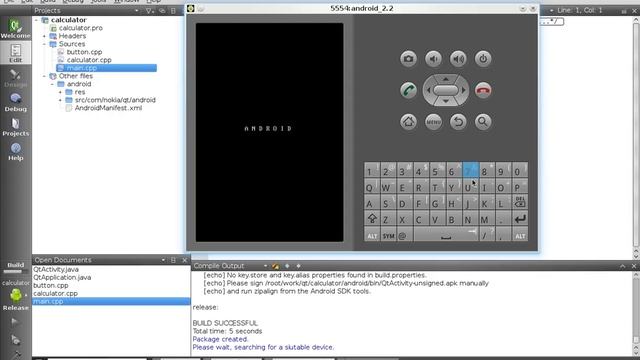The height and width of the screenshot is (360, 640).
Task: Click the Line 1, Col 1 indicator
Action: coord(580,10)
